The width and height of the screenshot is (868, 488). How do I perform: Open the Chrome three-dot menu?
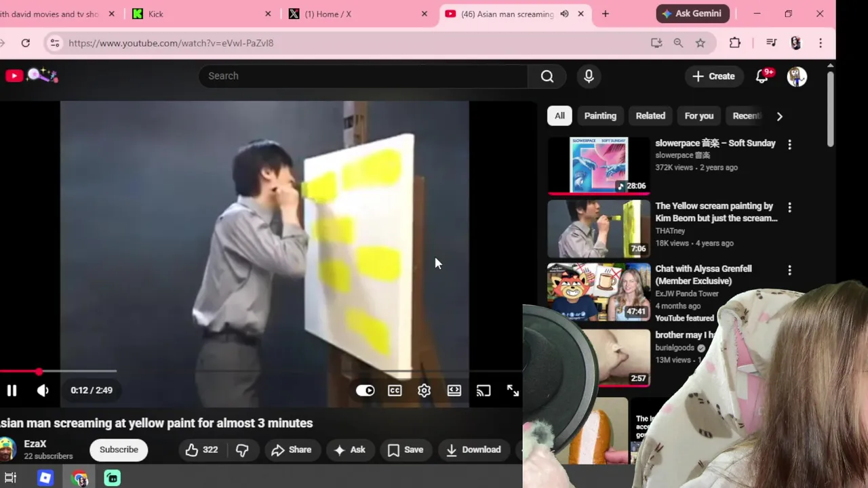tap(821, 43)
